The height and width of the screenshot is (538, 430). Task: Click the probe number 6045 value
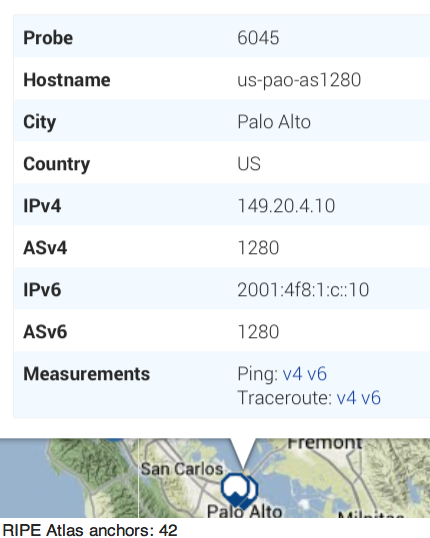(258, 38)
